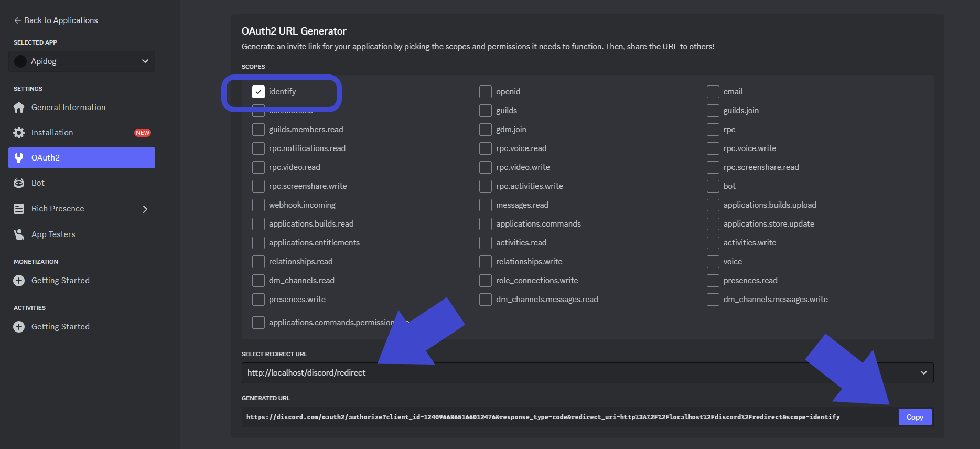Click the Apidog app avatar icon
The height and width of the screenshot is (449, 980).
(20, 61)
